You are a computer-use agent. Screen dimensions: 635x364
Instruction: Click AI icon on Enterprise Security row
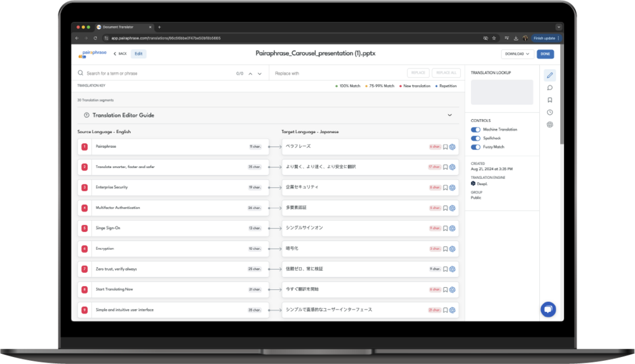[452, 188]
